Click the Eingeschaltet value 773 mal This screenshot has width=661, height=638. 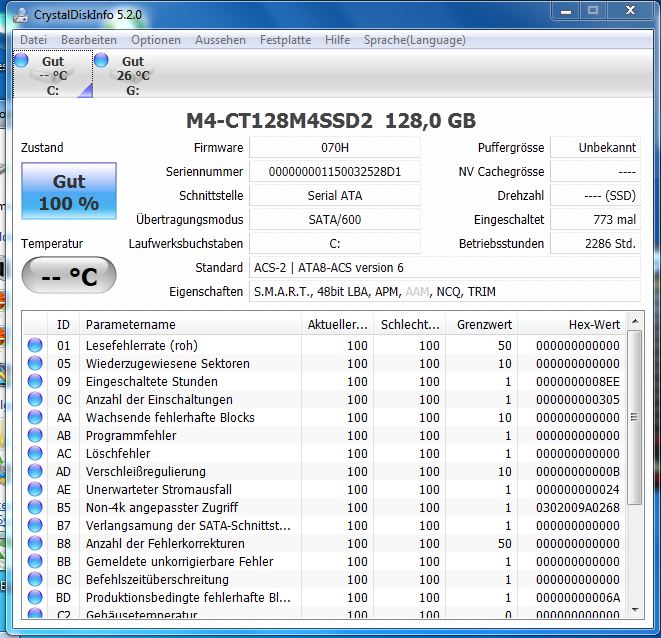pyautogui.click(x=595, y=220)
